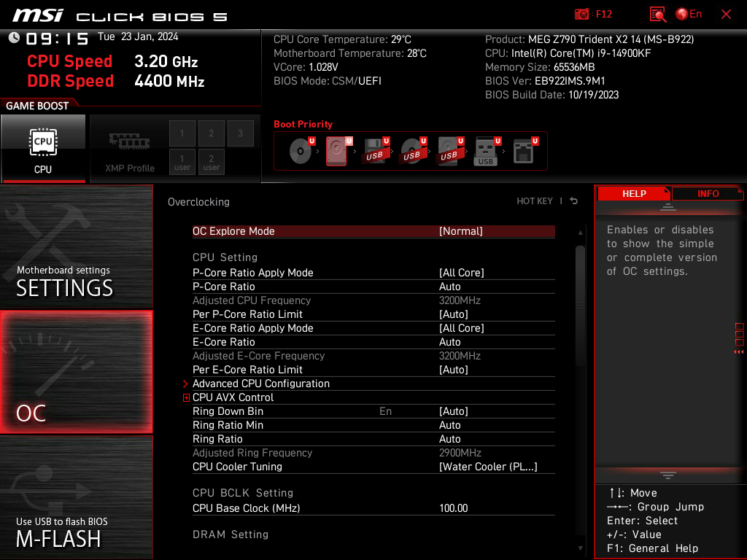Open the BIOS search magnifier icon

pyautogui.click(x=657, y=15)
